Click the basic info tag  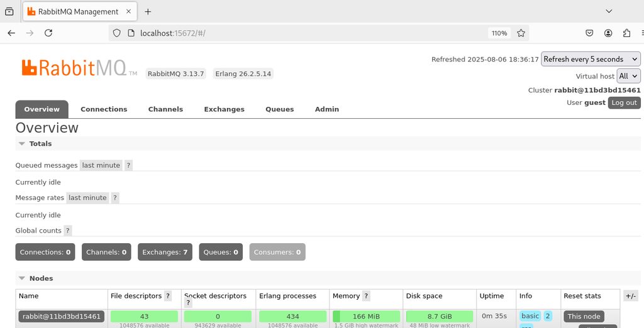click(x=530, y=316)
